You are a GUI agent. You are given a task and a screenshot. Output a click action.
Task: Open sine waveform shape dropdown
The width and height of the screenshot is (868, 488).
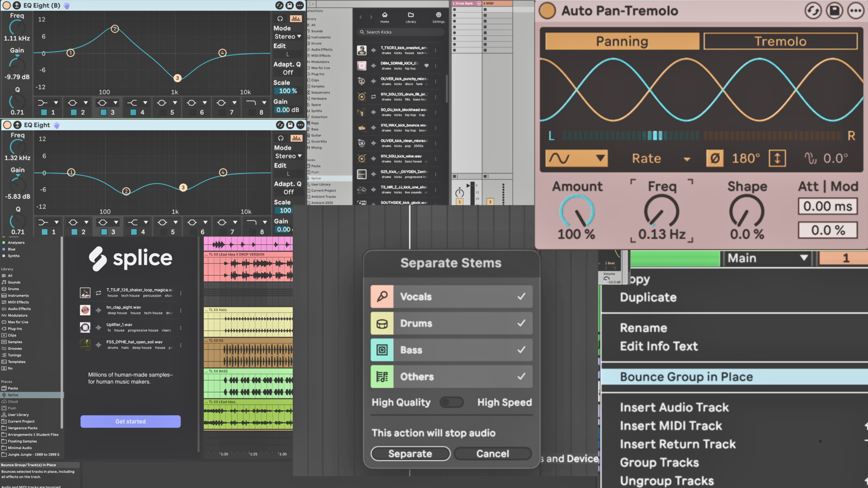click(576, 158)
